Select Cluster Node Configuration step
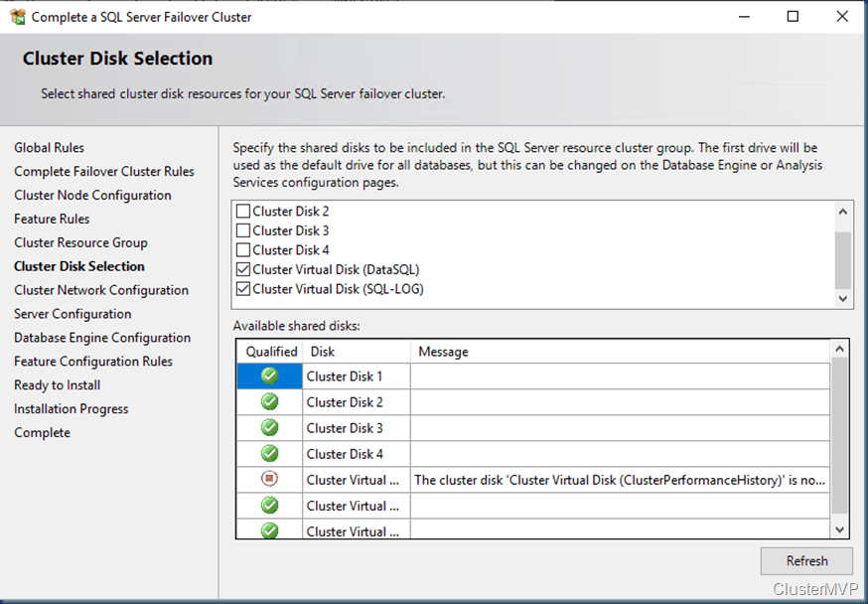 [x=92, y=196]
